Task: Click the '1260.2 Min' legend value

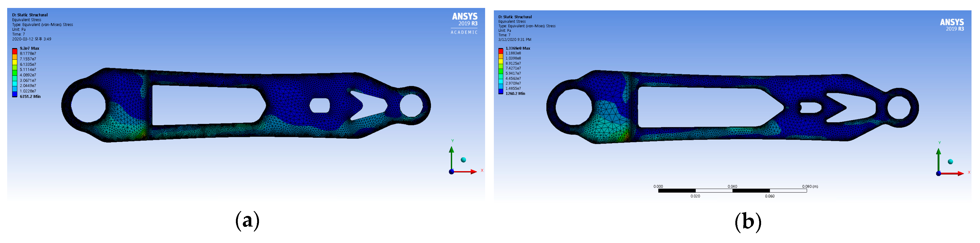Action: click(515, 94)
